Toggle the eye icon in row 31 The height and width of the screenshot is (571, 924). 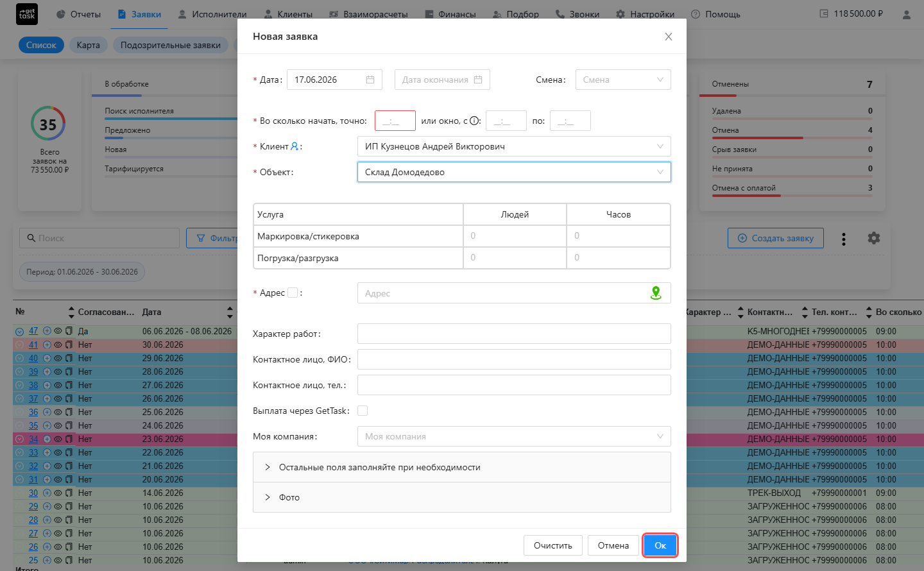58,479
